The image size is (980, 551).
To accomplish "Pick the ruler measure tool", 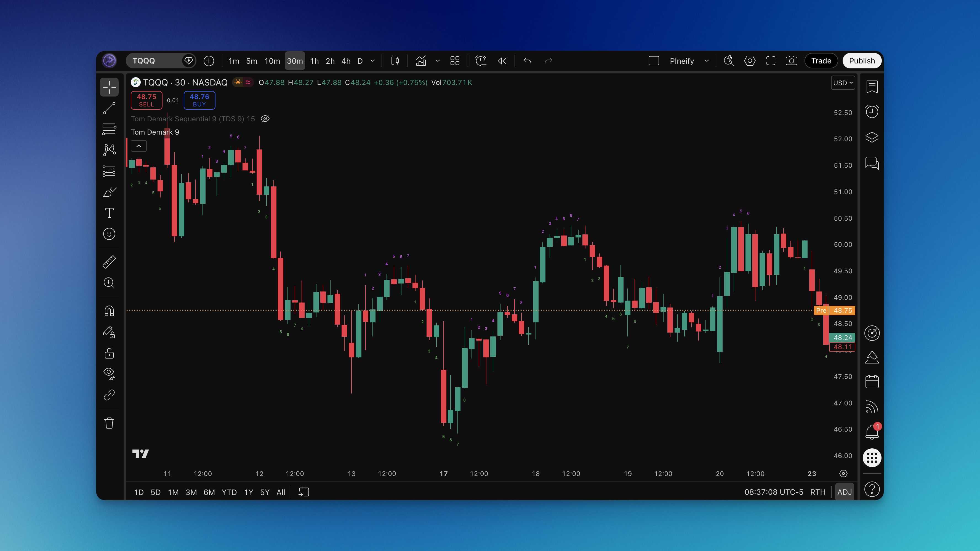I will click(109, 262).
